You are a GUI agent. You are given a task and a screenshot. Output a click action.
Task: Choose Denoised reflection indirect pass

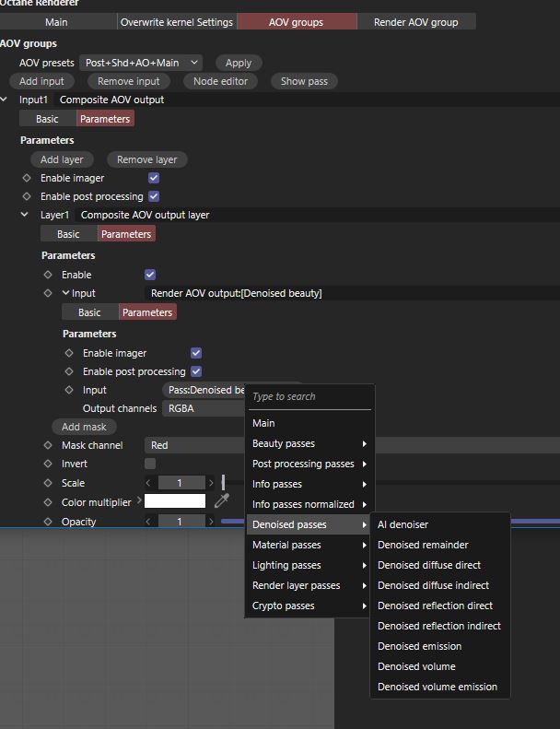coord(439,626)
